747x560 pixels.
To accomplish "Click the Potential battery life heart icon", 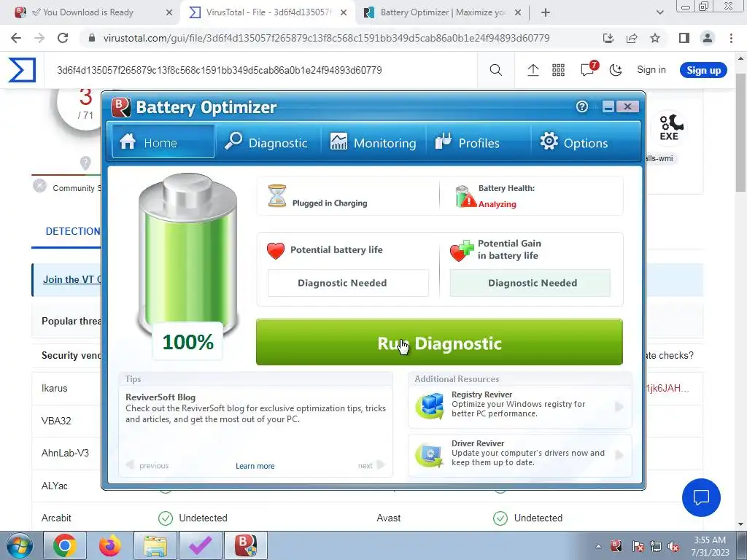I will pos(275,251).
